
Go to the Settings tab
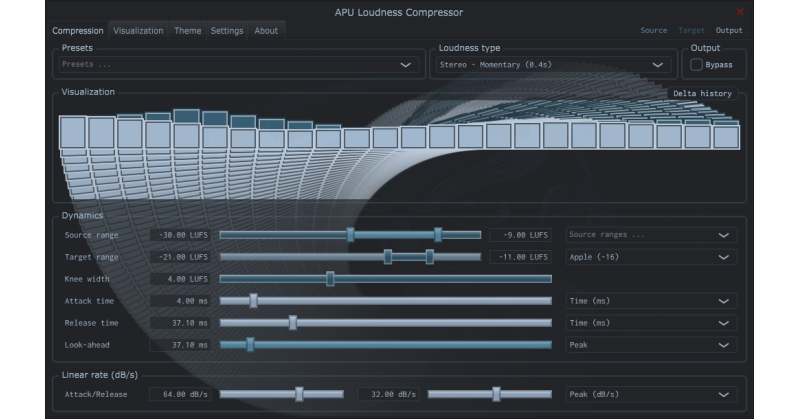(227, 31)
